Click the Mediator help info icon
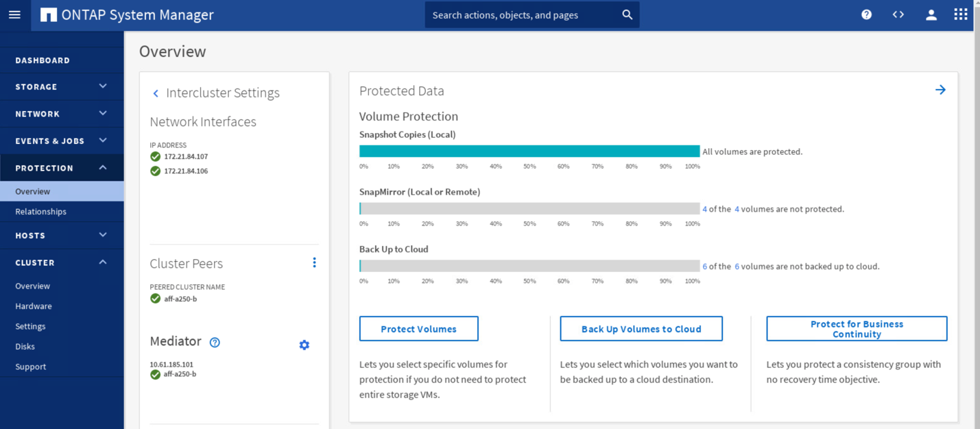 pos(215,342)
